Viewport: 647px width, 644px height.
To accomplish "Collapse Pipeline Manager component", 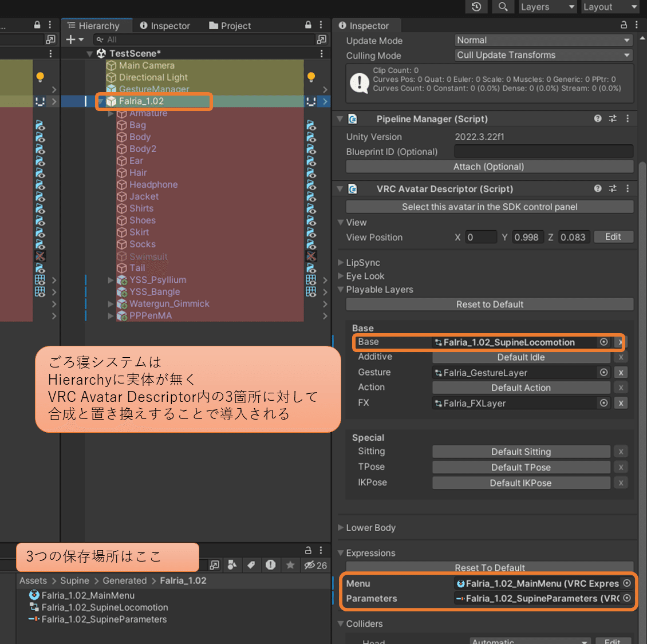I will coord(340,119).
